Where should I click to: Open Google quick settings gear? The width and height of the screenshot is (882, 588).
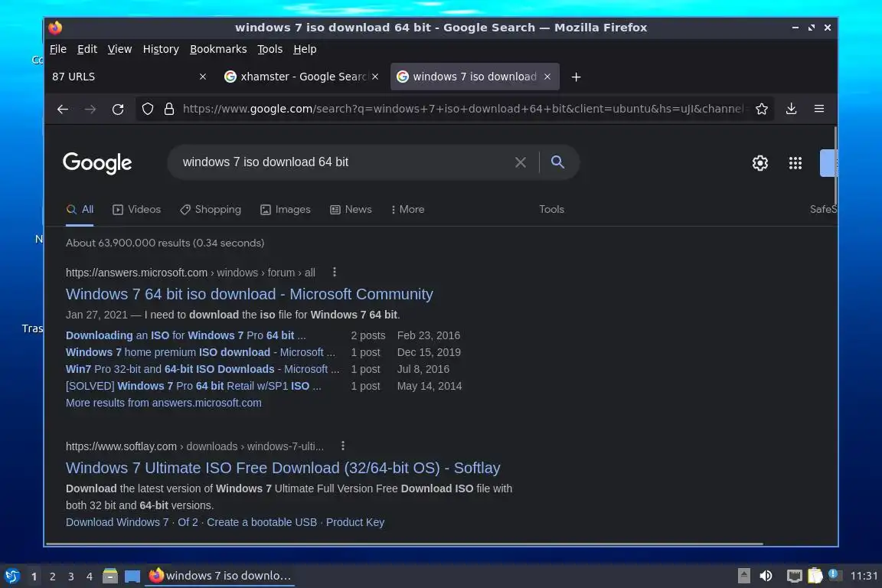760,163
